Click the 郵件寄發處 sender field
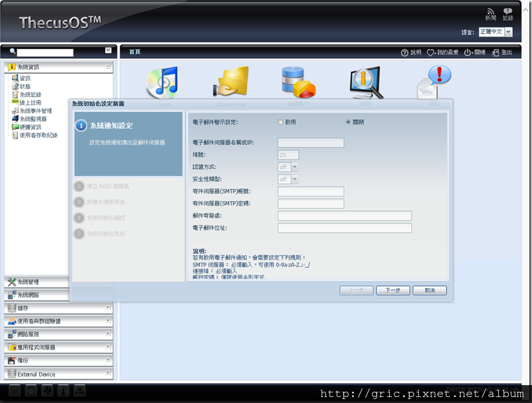The width and height of the screenshot is (532, 403). coord(345,216)
